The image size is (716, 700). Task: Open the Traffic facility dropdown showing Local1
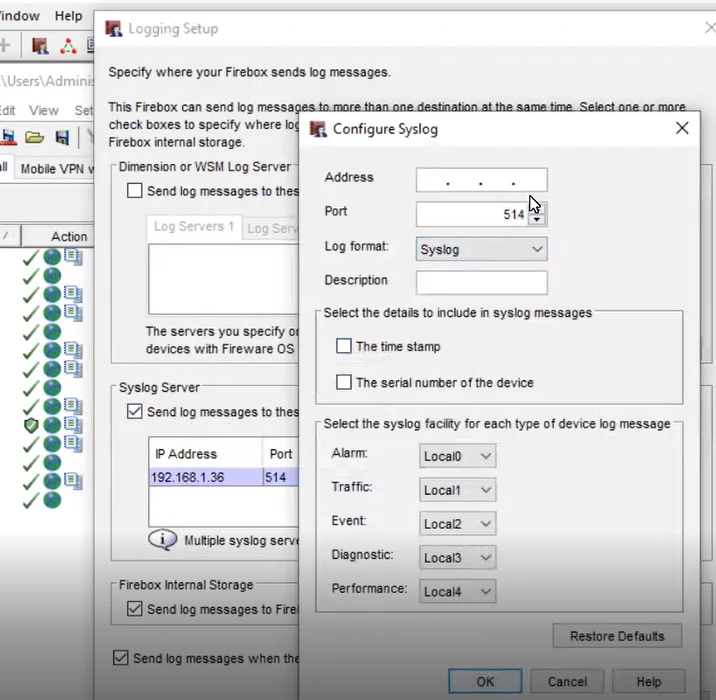point(457,489)
